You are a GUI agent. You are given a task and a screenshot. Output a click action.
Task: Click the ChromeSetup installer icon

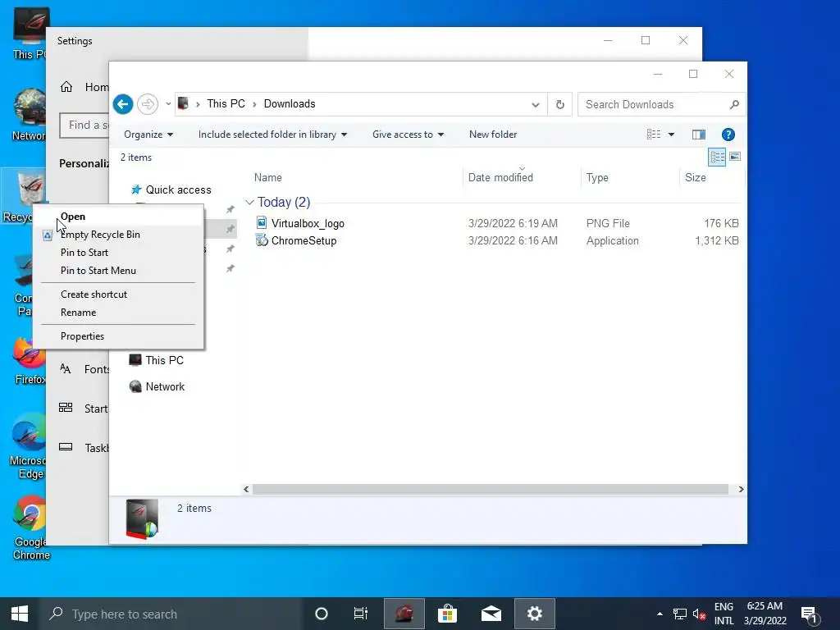262,240
